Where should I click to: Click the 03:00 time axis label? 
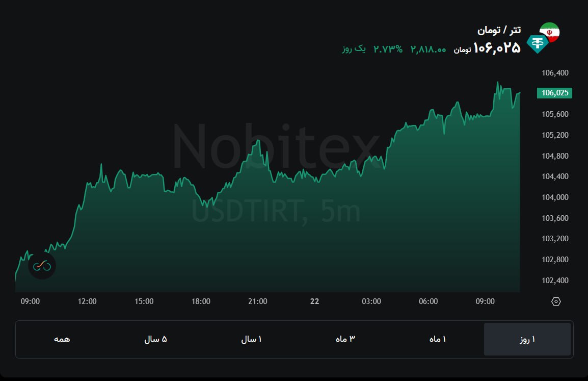click(x=371, y=301)
